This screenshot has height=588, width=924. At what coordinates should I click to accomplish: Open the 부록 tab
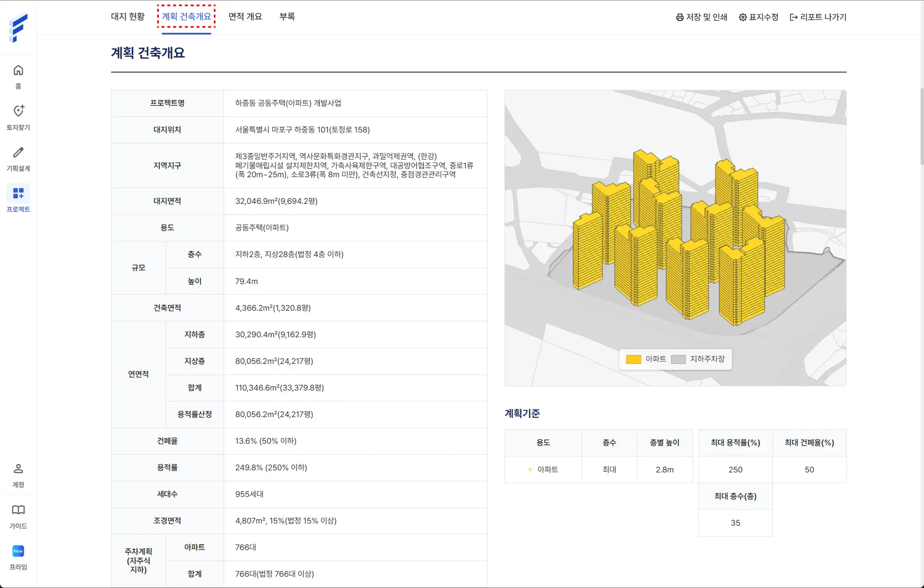(x=287, y=17)
